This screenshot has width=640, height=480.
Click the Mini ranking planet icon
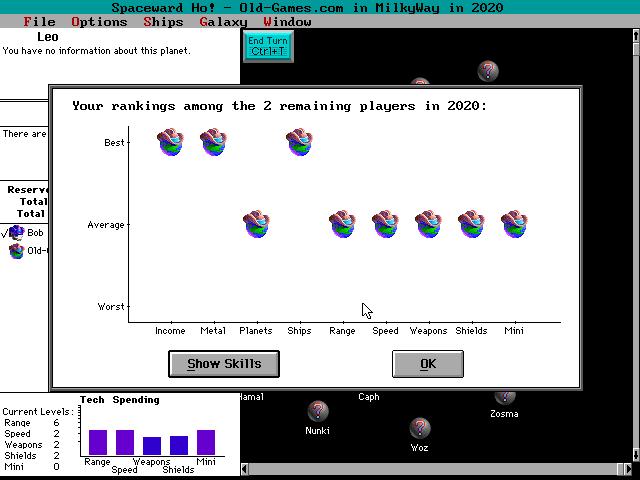tap(514, 224)
